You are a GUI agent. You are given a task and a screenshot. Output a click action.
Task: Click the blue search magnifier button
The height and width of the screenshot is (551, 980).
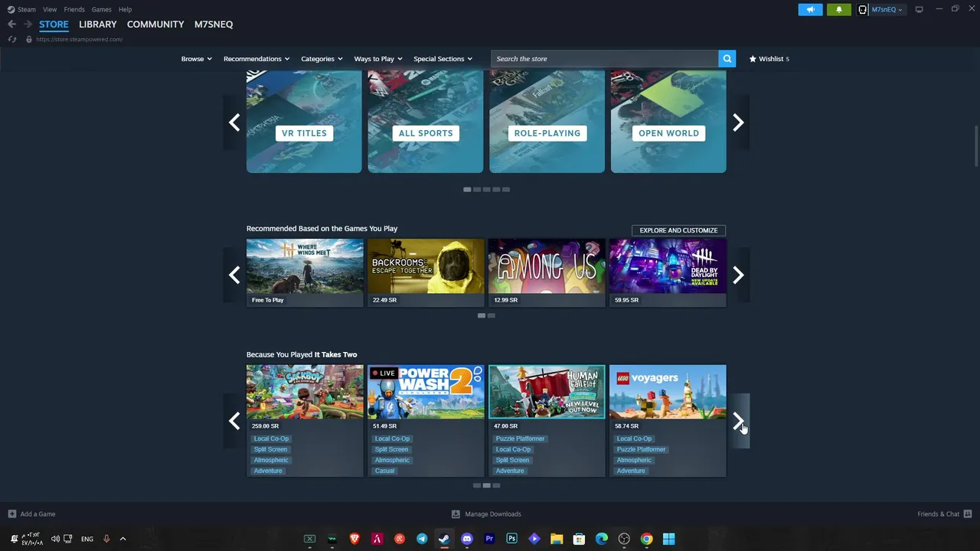click(x=727, y=59)
